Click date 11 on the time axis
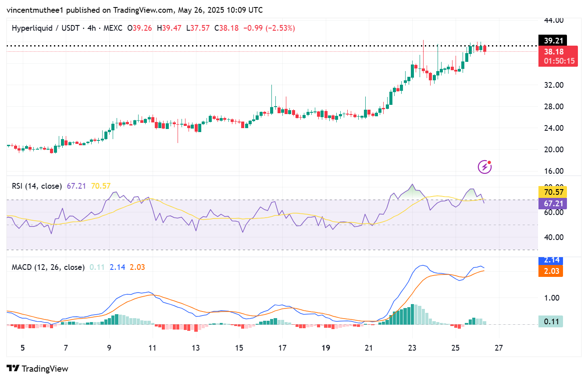 [x=152, y=348]
